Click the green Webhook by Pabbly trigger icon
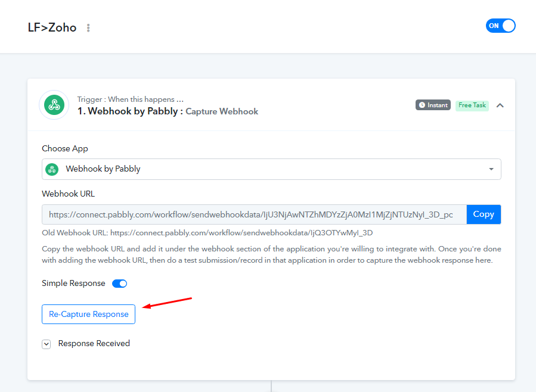 (x=54, y=105)
